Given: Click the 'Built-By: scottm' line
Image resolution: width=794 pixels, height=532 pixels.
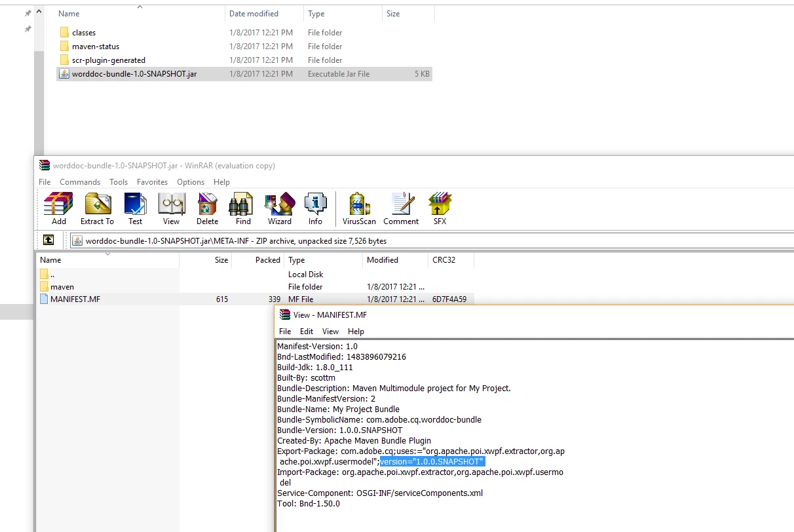Looking at the screenshot, I should (306, 378).
